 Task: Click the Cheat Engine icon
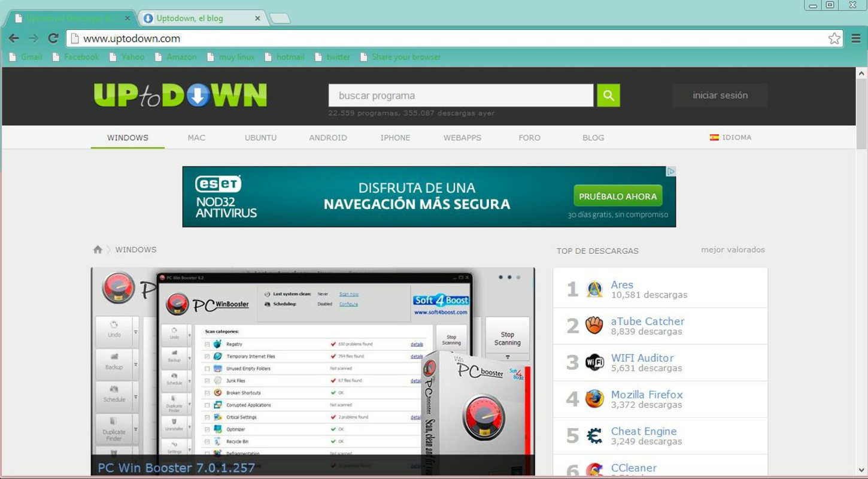(x=594, y=436)
